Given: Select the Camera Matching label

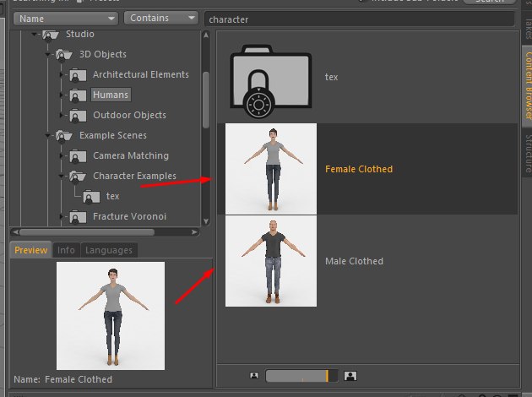Looking at the screenshot, I should [131, 155].
